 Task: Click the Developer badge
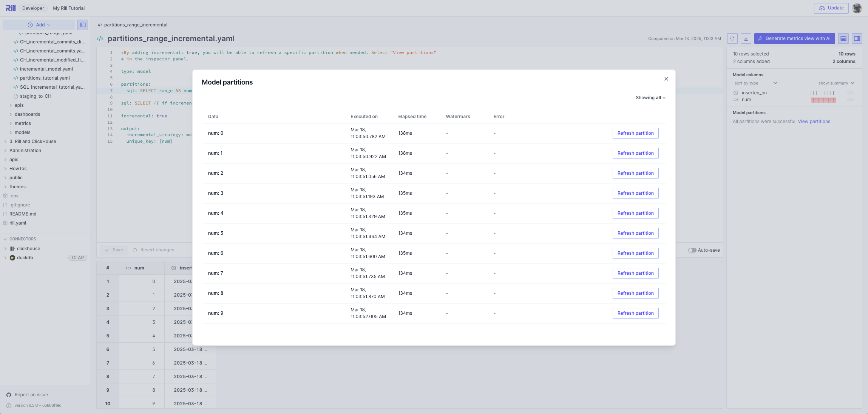click(x=33, y=8)
